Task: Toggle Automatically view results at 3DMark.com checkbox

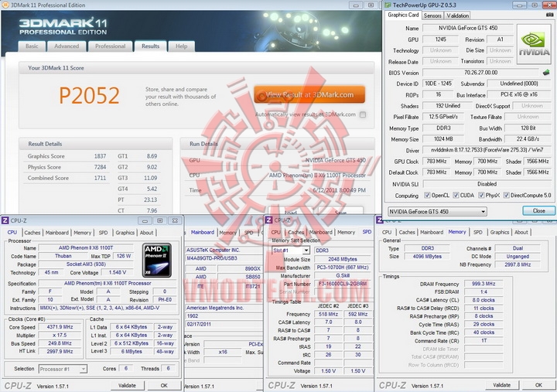Action: point(363,114)
